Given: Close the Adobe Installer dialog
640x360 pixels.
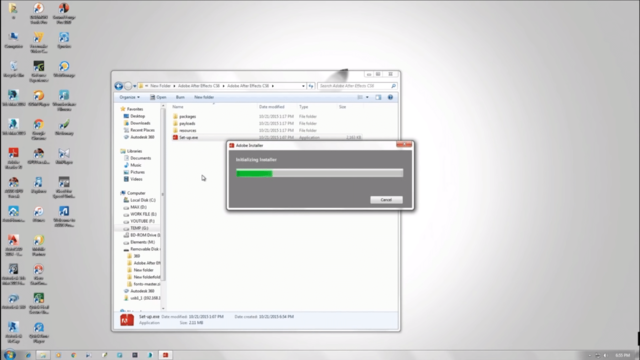Looking at the screenshot, I should coord(404,144).
